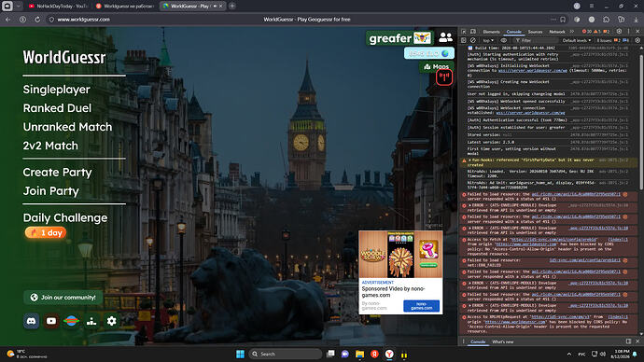Toggle the DevTools device toolbar icon
Image resolution: width=644 pixels, height=362 pixels.
click(473, 32)
